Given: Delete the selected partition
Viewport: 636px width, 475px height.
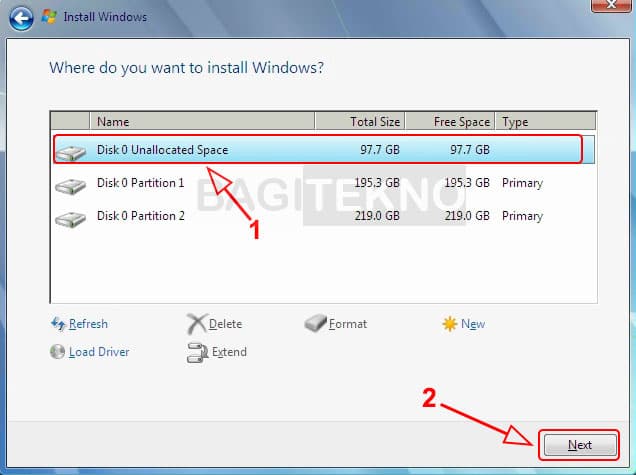Looking at the screenshot, I should pyautogui.click(x=225, y=324).
